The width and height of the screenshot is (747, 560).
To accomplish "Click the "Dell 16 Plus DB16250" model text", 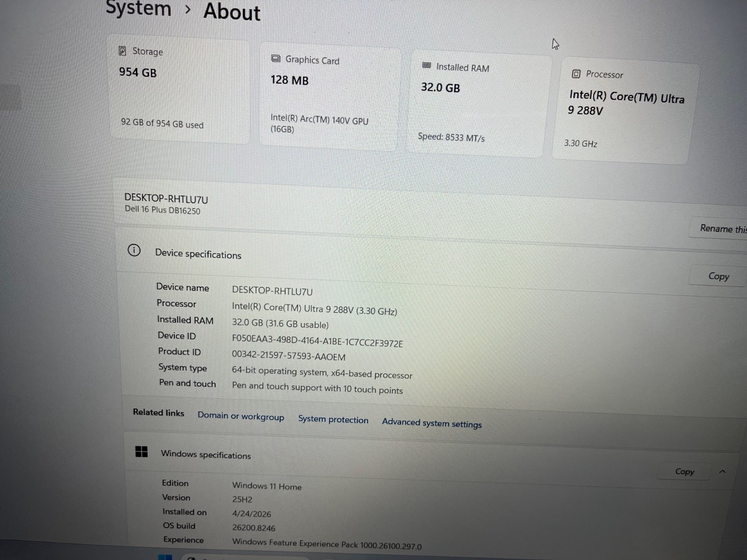I will click(162, 210).
